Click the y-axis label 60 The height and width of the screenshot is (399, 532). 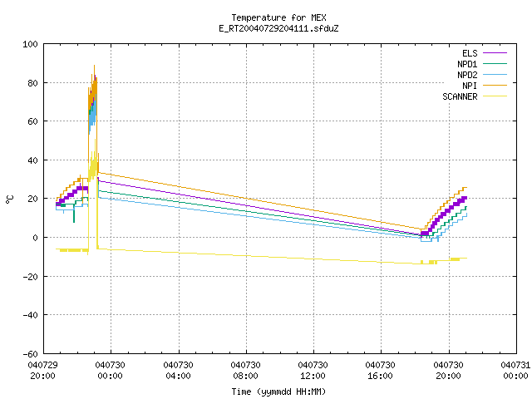[32, 121]
